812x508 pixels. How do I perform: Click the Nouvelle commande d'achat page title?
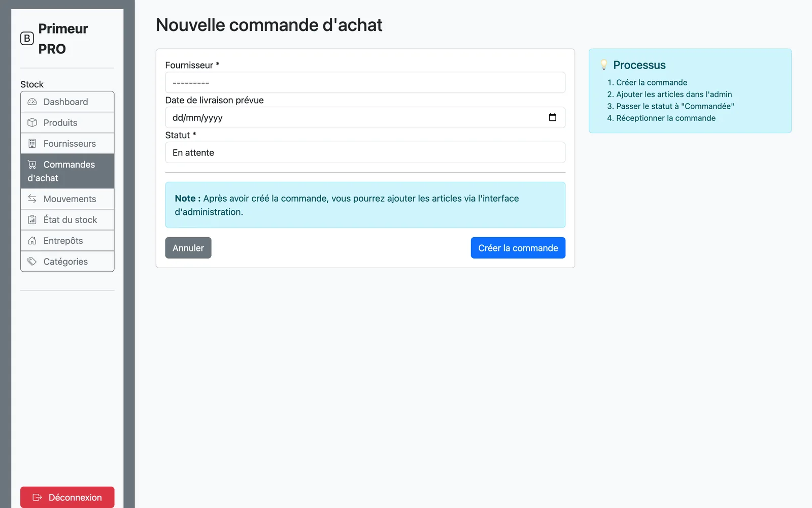(269, 25)
